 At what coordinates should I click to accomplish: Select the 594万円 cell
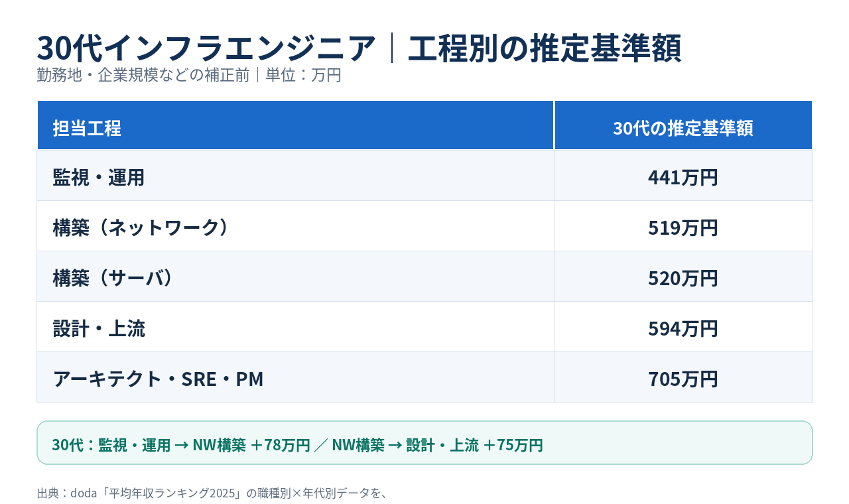pyautogui.click(x=683, y=327)
